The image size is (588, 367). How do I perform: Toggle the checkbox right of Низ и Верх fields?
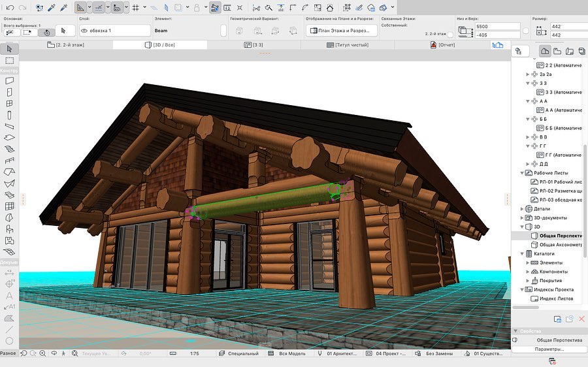[x=525, y=31]
